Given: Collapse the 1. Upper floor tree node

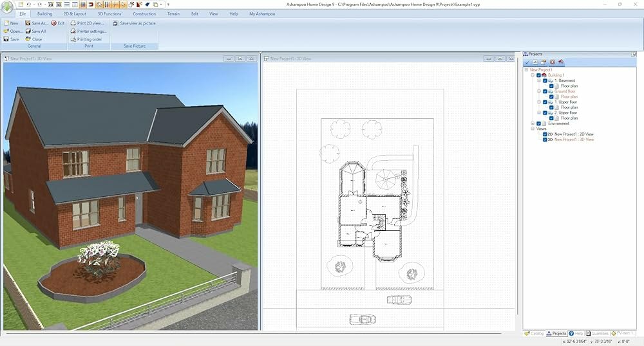Looking at the screenshot, I should point(539,102).
